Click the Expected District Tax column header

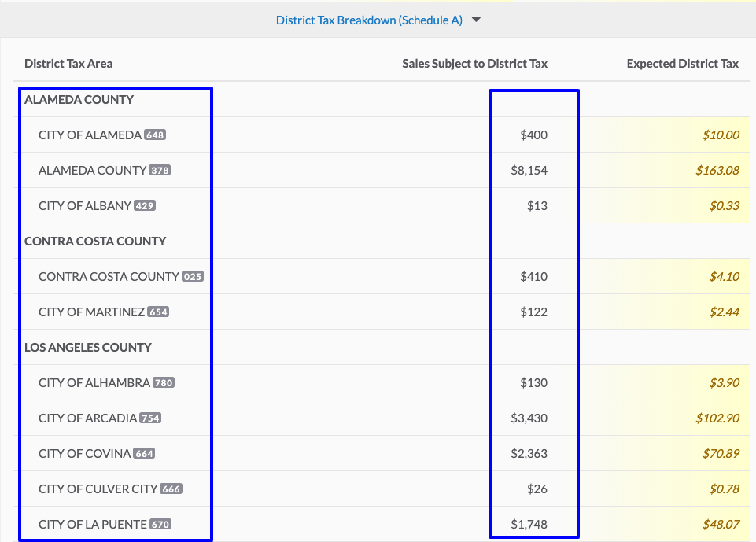tap(682, 64)
